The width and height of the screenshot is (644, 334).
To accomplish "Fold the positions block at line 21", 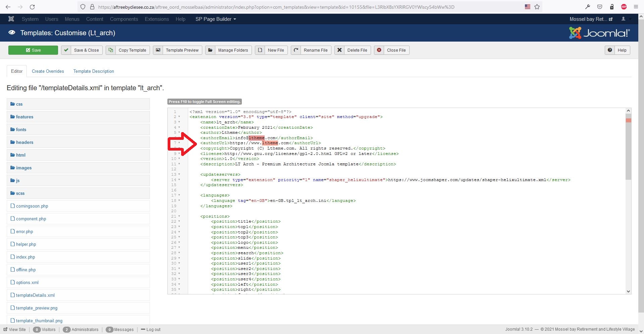I will 179,217.
